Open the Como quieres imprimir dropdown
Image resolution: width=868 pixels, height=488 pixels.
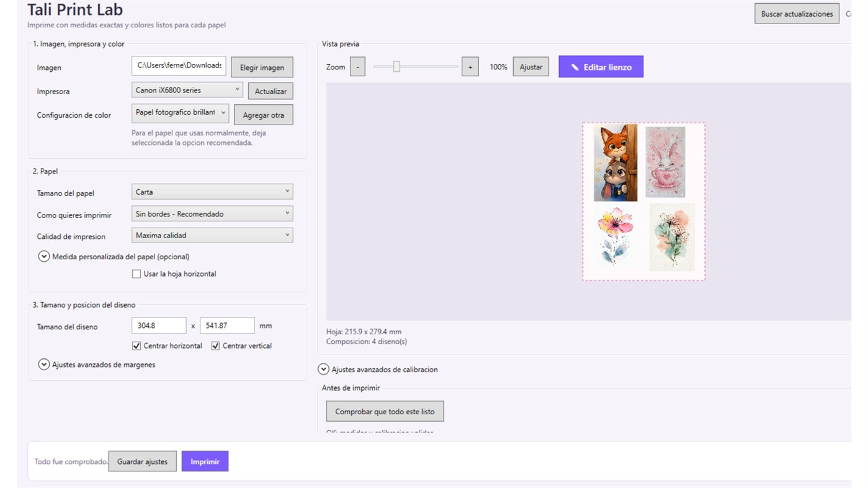coord(212,213)
